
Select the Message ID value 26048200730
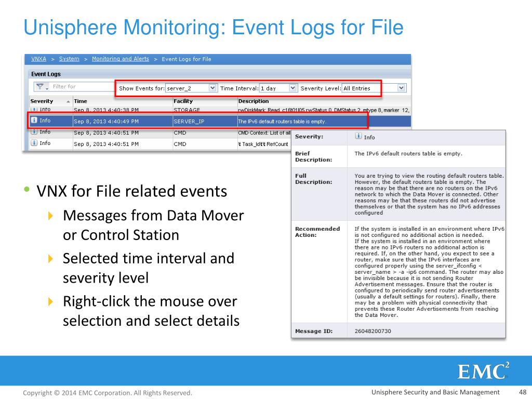(373, 331)
